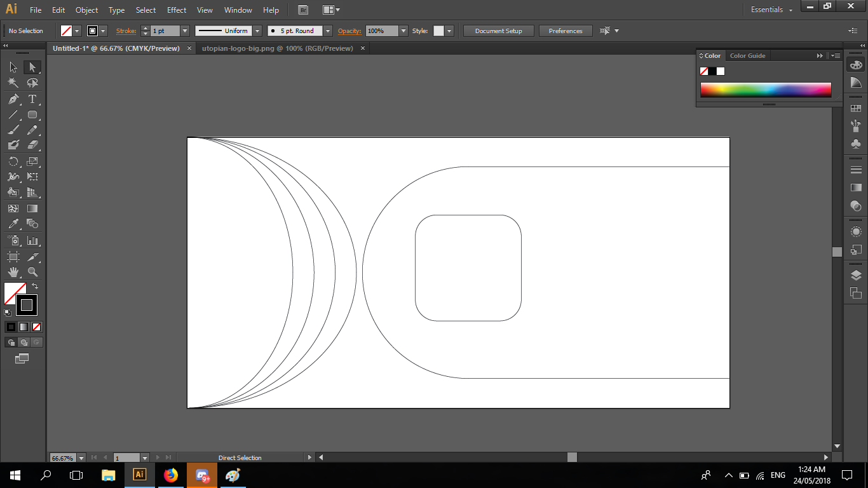Open the Uniform width profile dropdown
This screenshot has width=868, height=488.
pyautogui.click(x=257, y=30)
